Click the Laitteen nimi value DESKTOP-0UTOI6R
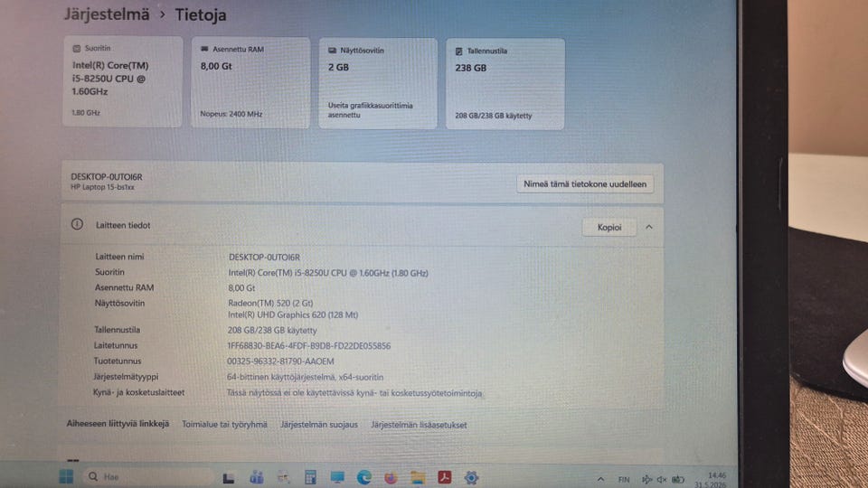 tap(264, 258)
